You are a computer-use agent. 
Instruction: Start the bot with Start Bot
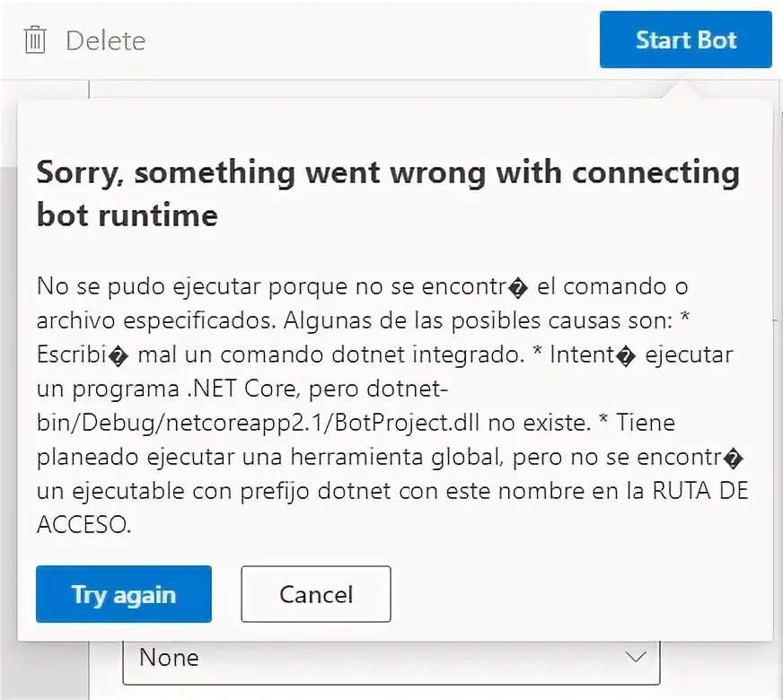tap(686, 39)
